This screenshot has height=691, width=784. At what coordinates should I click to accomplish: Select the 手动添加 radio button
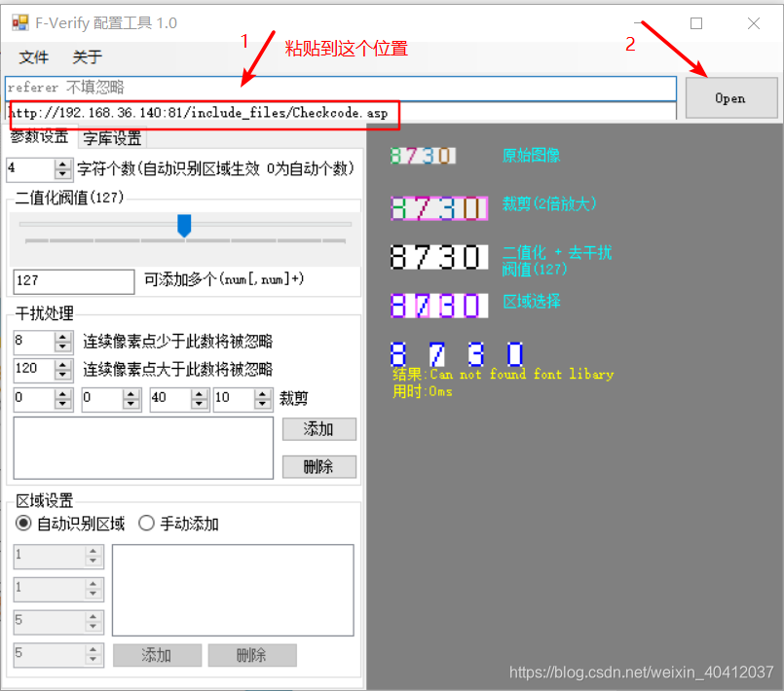pyautogui.click(x=145, y=523)
